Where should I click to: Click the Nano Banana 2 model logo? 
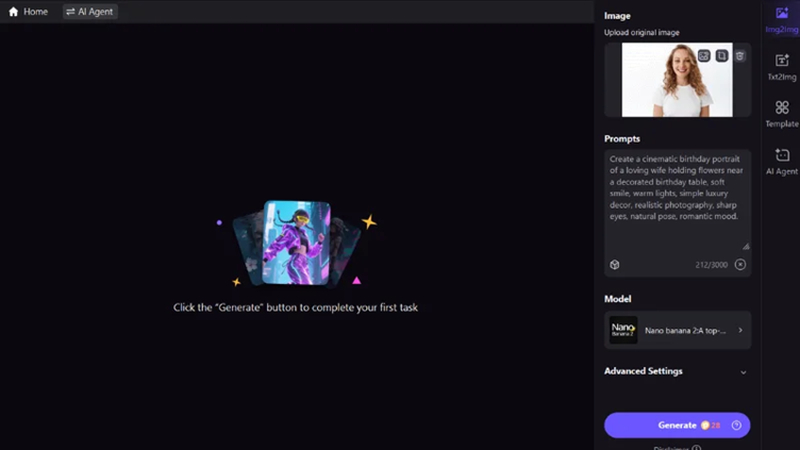pyautogui.click(x=623, y=330)
